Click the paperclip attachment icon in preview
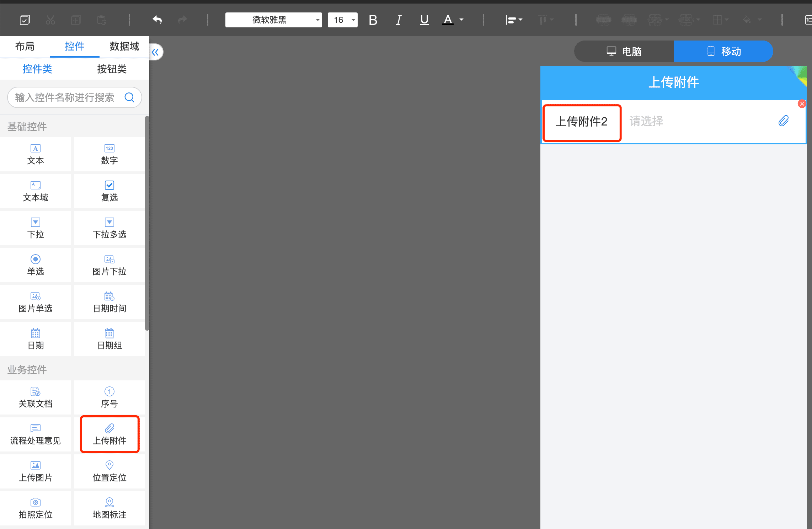 pos(784,121)
